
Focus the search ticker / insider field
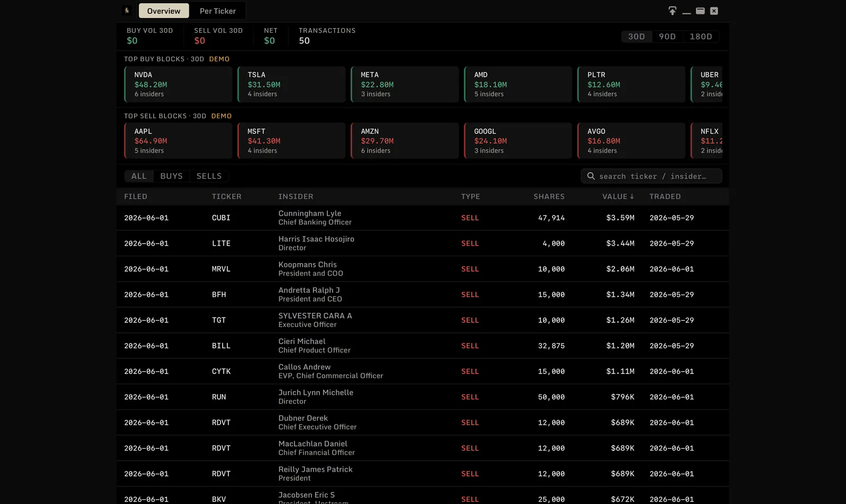tap(651, 176)
